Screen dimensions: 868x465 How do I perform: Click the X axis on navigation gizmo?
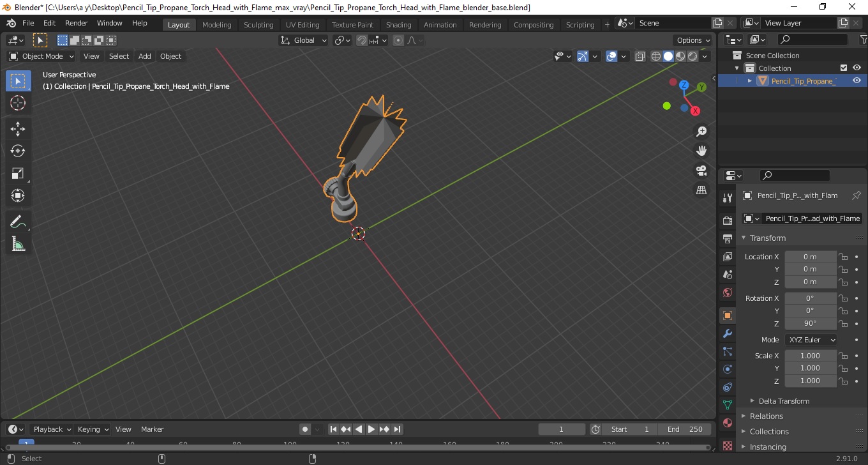coord(695,111)
